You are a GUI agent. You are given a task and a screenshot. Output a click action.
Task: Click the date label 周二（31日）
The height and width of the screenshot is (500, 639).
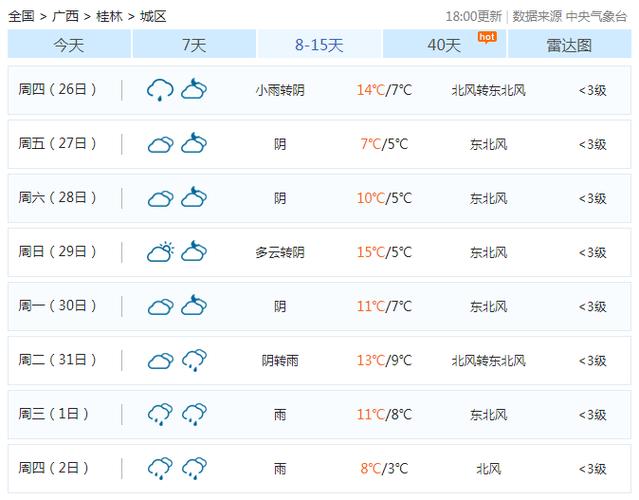tap(57, 360)
